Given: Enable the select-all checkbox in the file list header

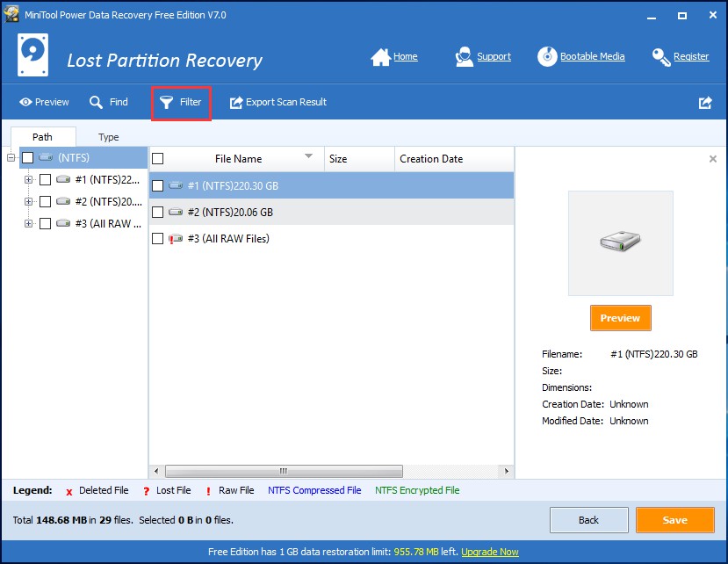Looking at the screenshot, I should pos(160,159).
